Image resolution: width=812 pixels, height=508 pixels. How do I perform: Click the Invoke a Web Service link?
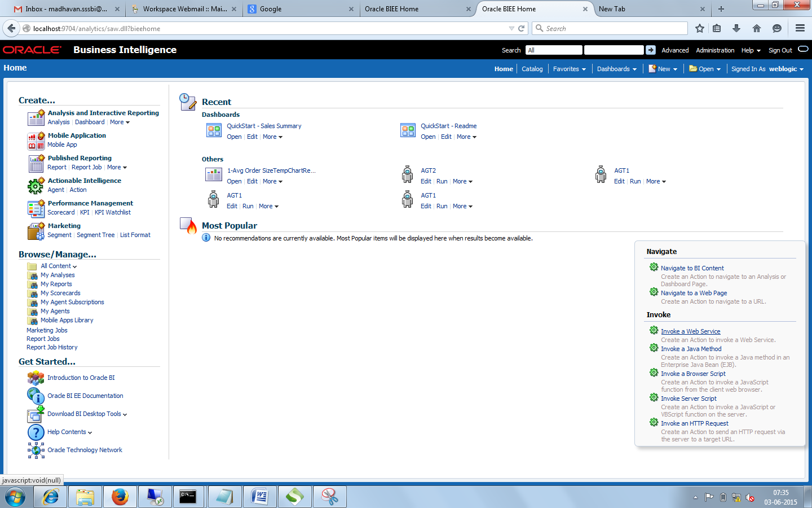coord(691,331)
